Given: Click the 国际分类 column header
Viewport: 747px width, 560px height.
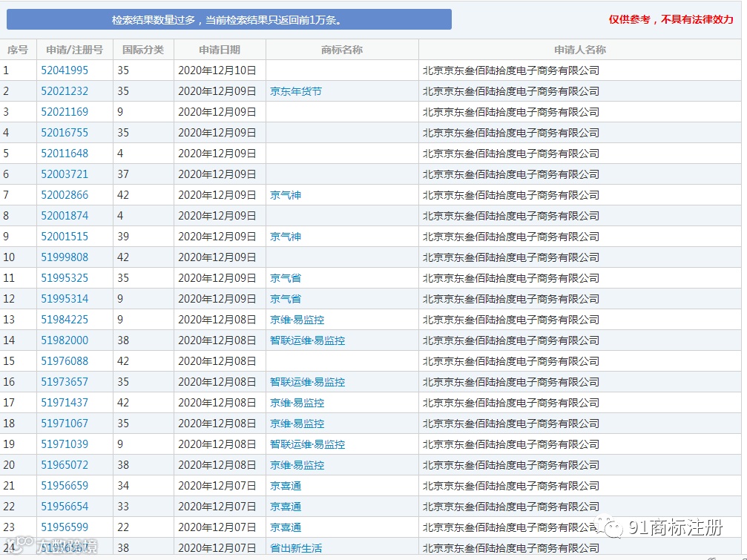Looking at the screenshot, I should click(143, 50).
